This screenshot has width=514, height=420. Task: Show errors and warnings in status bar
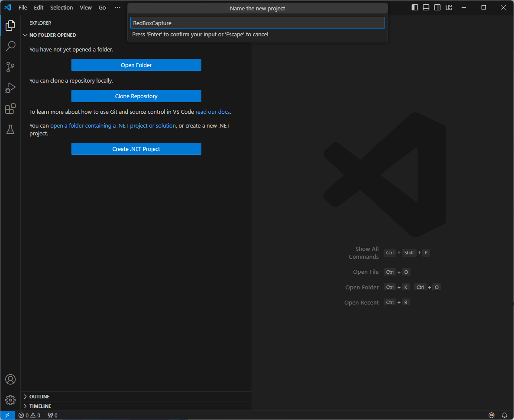tap(29, 415)
